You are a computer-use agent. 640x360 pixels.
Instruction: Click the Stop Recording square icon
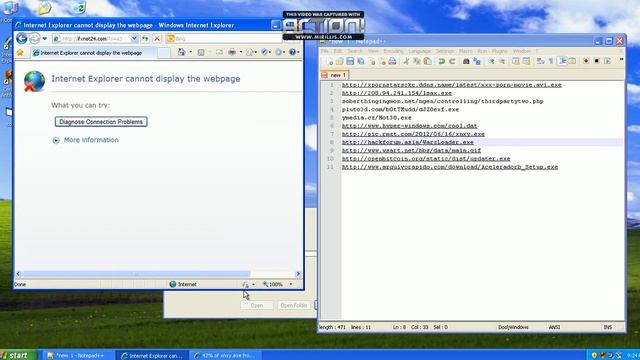coord(597,62)
